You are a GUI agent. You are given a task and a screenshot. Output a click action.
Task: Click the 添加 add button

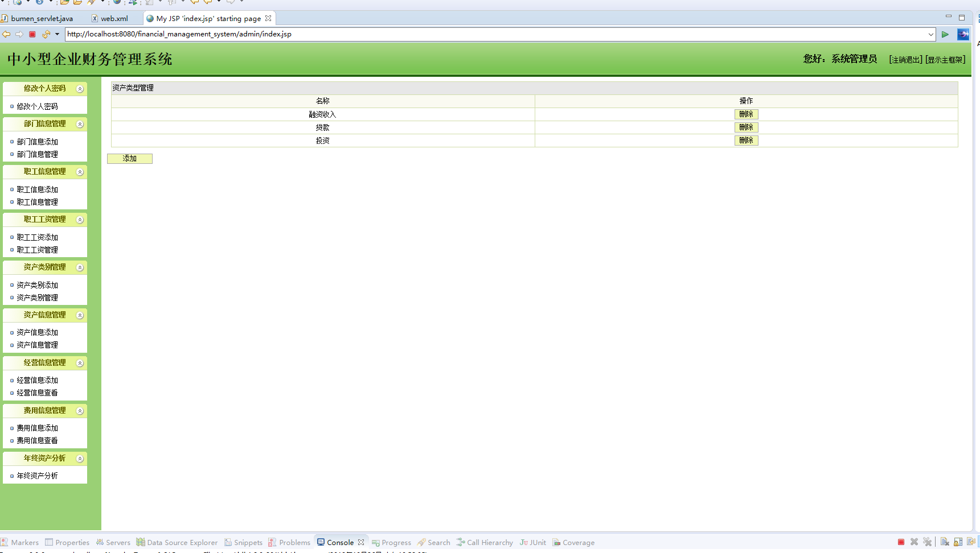tap(130, 159)
